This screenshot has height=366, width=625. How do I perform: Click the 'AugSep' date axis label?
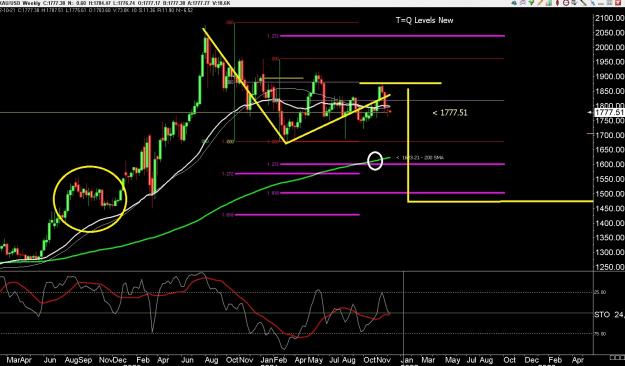click(x=78, y=360)
